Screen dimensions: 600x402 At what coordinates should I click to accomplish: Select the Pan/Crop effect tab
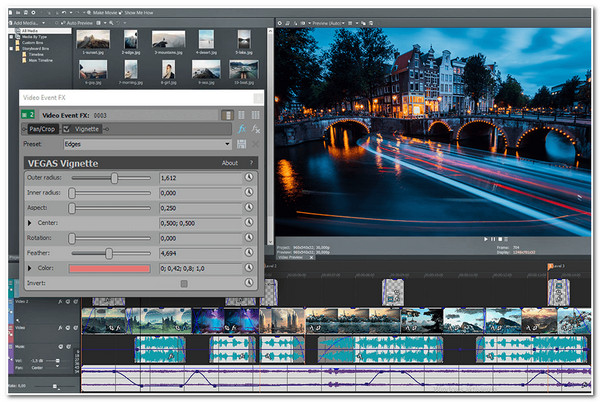(x=42, y=129)
